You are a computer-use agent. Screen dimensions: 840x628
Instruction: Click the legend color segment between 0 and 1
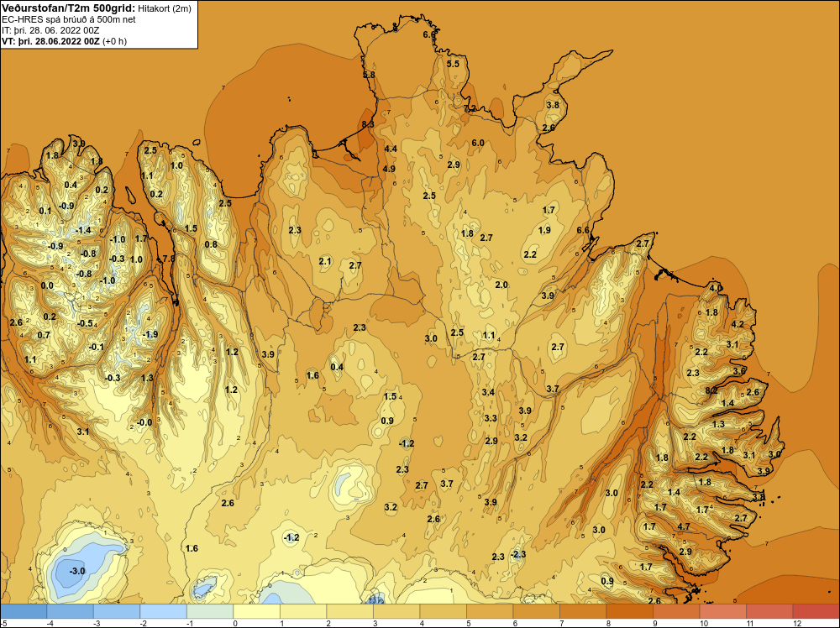coord(256,611)
